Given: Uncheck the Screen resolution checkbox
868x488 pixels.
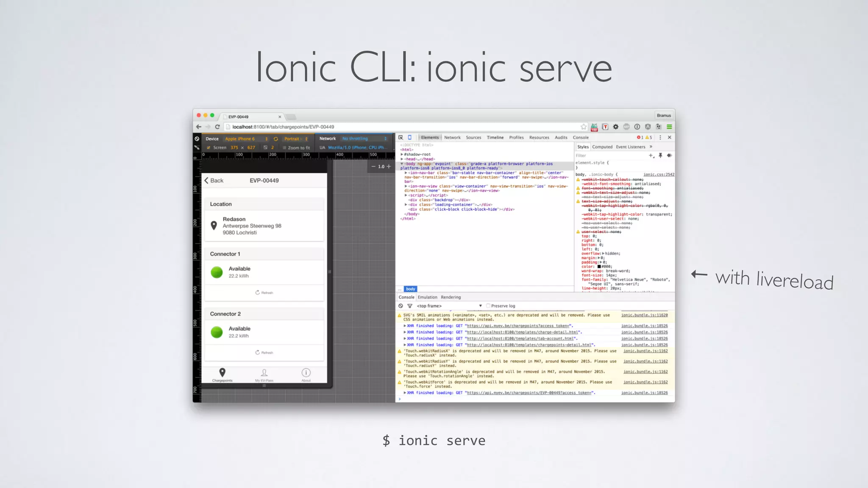Looking at the screenshot, I should click(209, 147).
